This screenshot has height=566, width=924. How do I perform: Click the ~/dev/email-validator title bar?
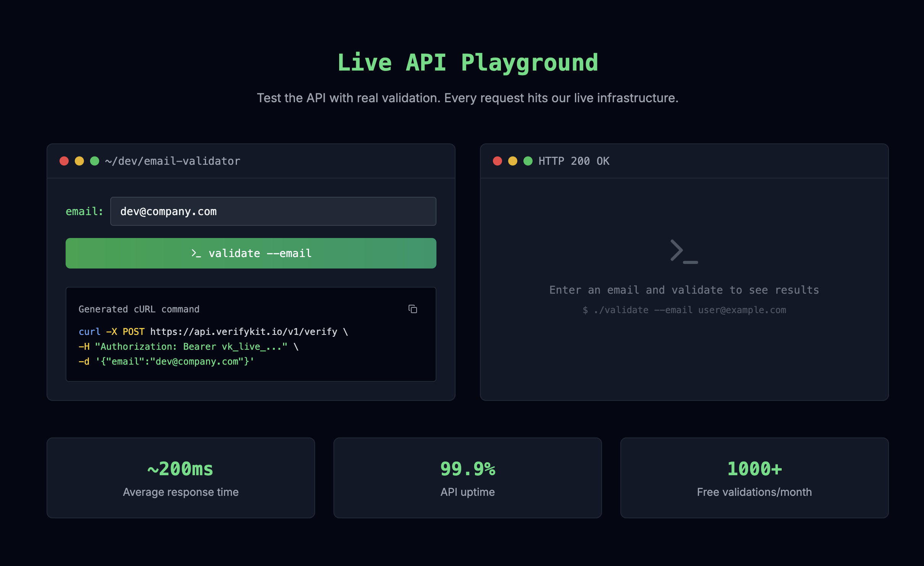(x=172, y=161)
